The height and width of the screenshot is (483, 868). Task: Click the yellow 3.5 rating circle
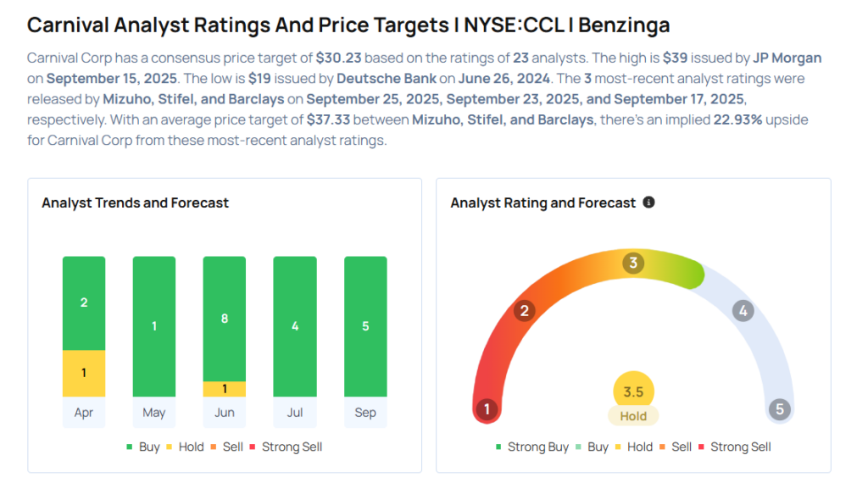coord(633,391)
